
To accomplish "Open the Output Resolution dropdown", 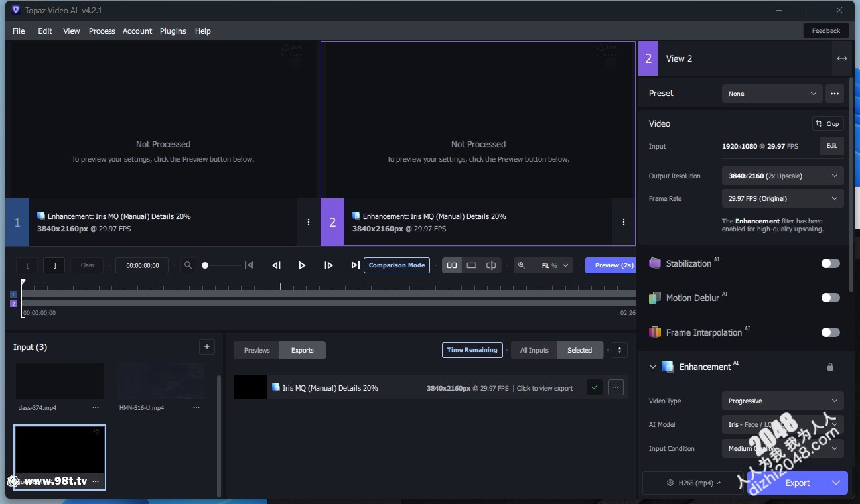I will [x=783, y=176].
